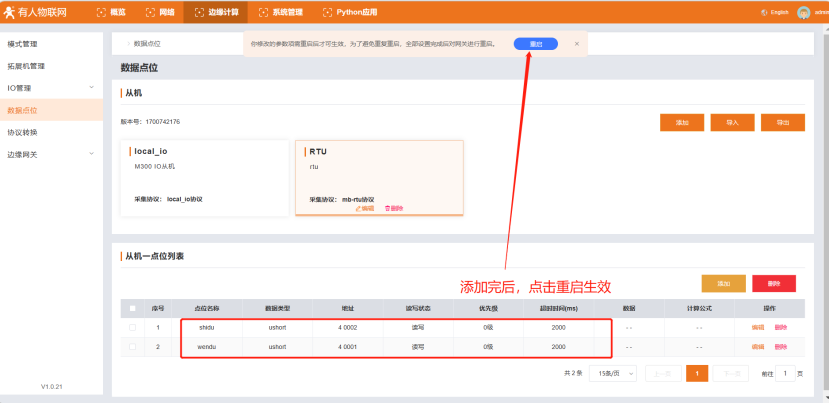
Task: Click the 前往 page number input field
Action: coord(786,373)
